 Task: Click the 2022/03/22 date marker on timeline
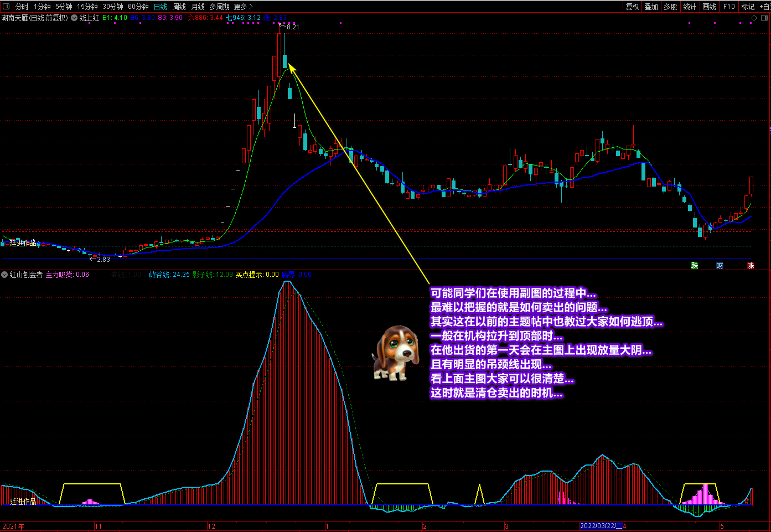click(x=601, y=526)
